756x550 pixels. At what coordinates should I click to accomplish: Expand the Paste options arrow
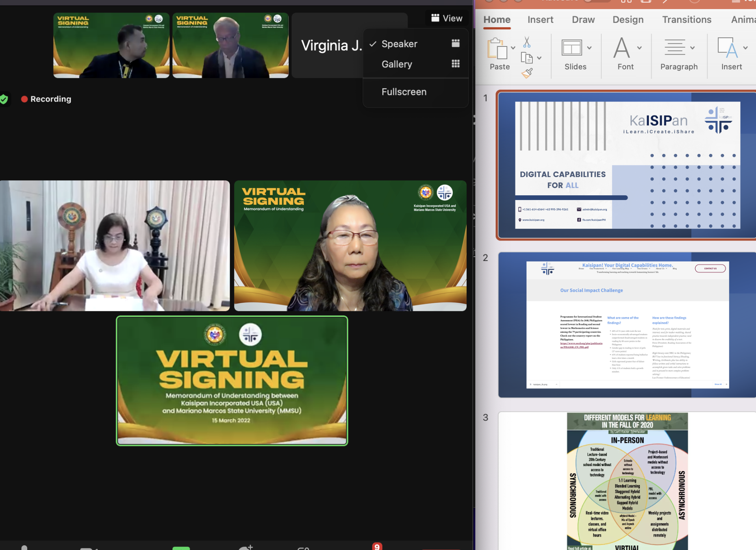coord(513,48)
